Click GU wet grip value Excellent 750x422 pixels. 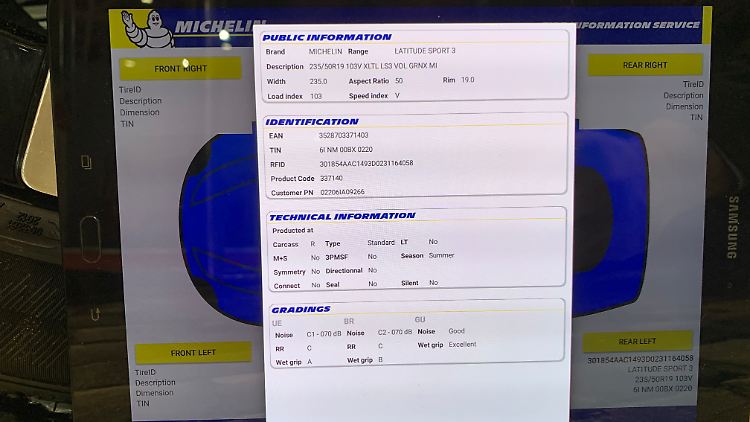click(462, 344)
